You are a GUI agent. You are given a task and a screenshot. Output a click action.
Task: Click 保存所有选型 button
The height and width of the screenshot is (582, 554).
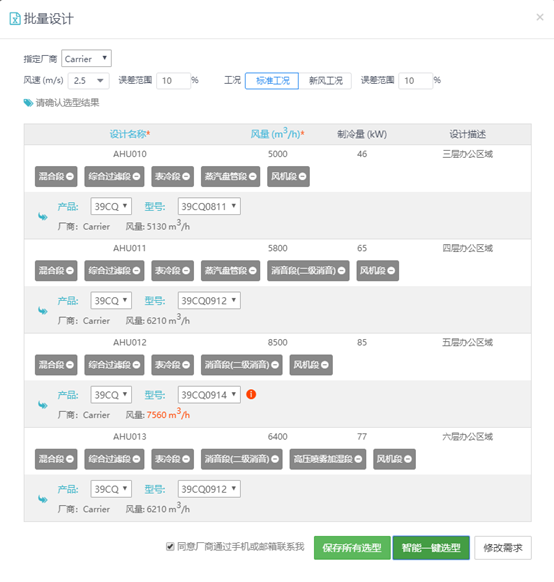pyautogui.click(x=352, y=547)
